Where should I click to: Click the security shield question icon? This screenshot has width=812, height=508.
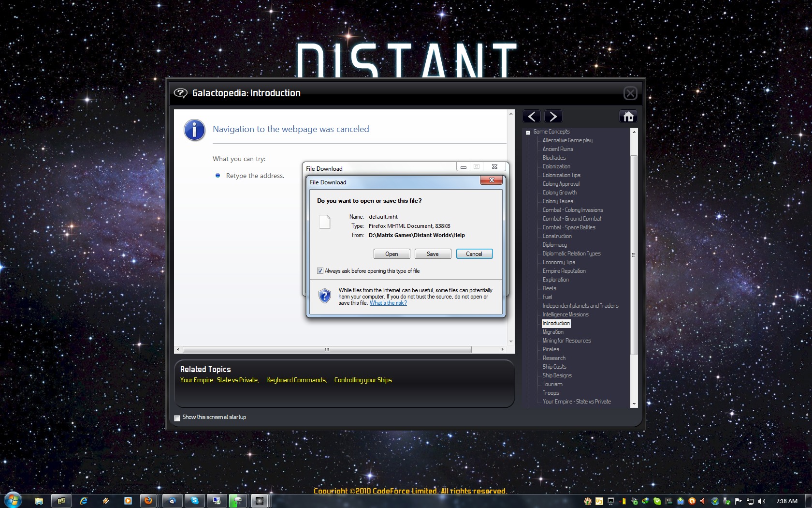[325, 295]
